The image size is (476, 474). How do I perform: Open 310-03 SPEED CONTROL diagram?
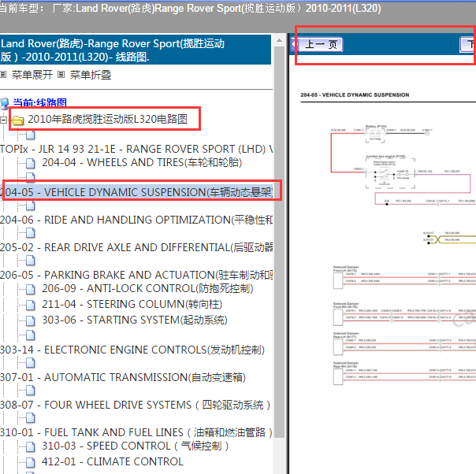[135, 446]
